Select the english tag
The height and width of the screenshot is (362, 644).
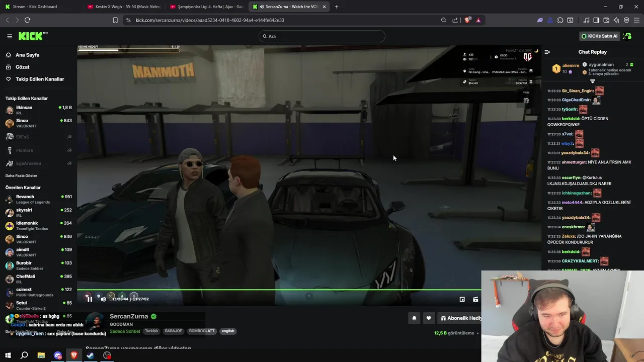(x=228, y=331)
